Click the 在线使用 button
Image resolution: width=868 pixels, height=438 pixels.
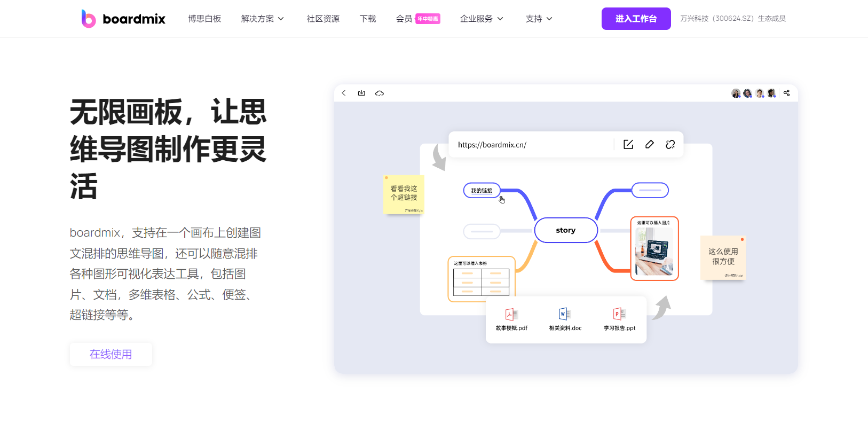point(111,354)
